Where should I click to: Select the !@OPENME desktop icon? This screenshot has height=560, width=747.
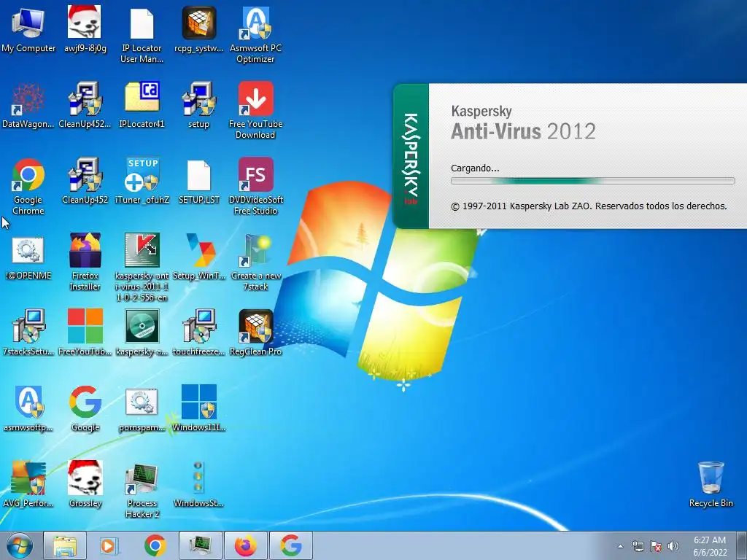[x=28, y=257]
